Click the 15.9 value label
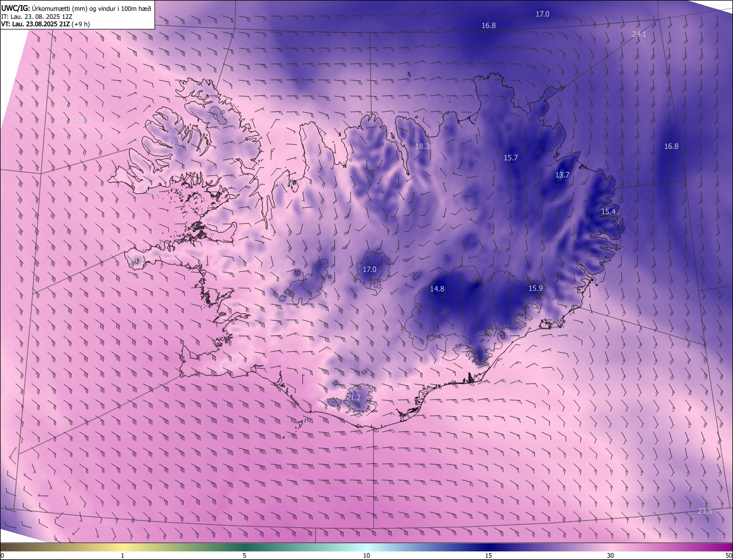The height and width of the screenshot is (560, 733). click(x=535, y=289)
